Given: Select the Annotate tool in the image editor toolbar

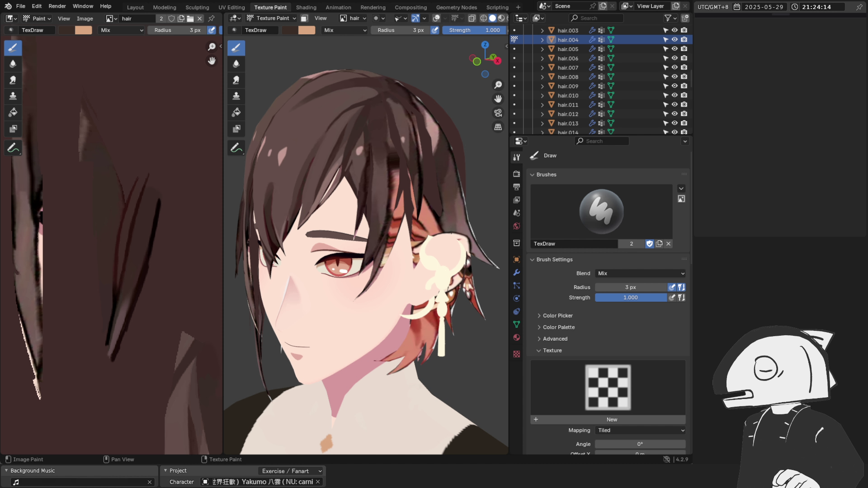Looking at the screenshot, I should pyautogui.click(x=13, y=148).
